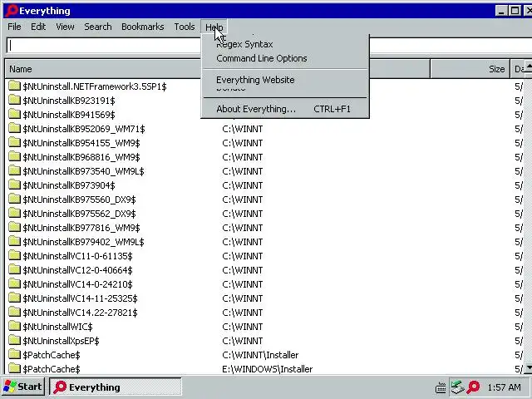Click folder icon of $NtUninstallKB973904$
The image size is (532, 399).
[15, 185]
